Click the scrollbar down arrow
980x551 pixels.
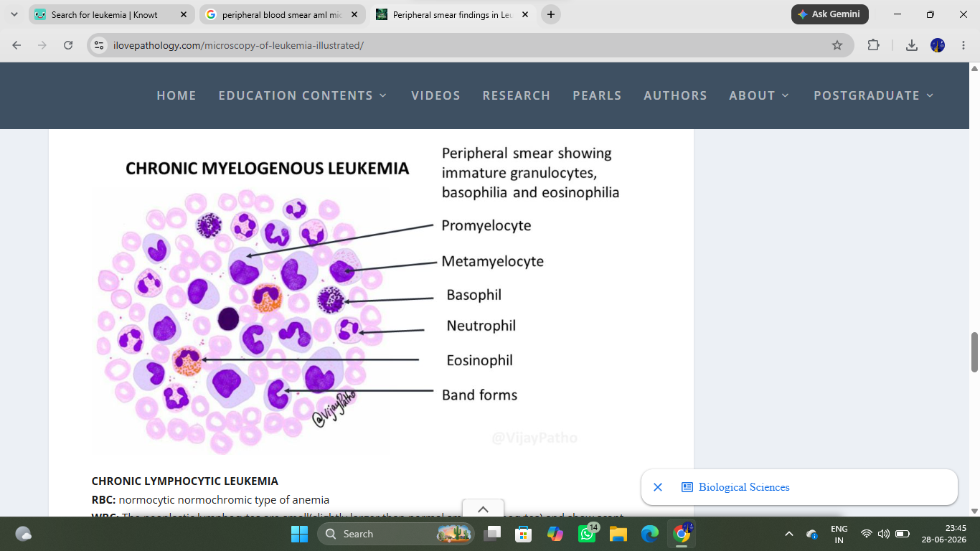click(974, 511)
